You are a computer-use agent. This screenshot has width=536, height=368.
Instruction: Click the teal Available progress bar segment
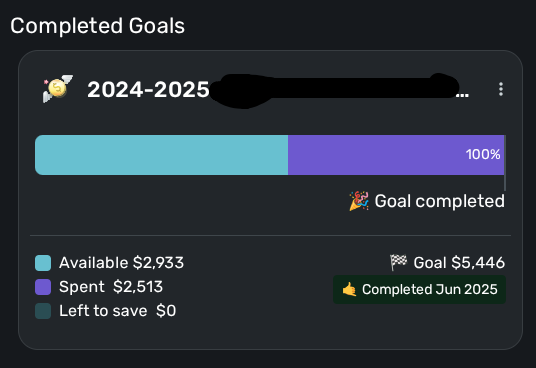pyautogui.click(x=161, y=155)
